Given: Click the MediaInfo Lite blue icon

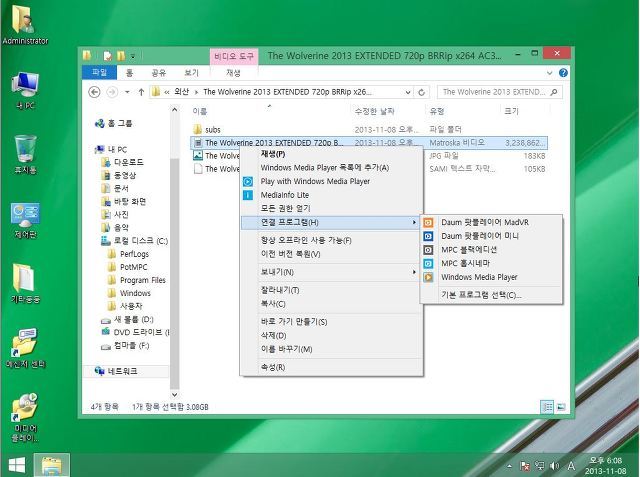Looking at the screenshot, I should 248,195.
